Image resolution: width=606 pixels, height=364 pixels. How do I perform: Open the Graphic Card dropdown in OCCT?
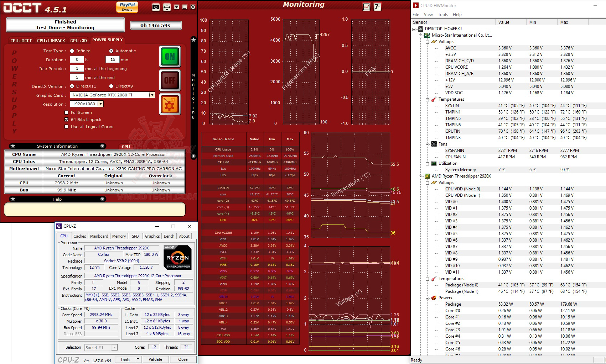[x=152, y=95]
